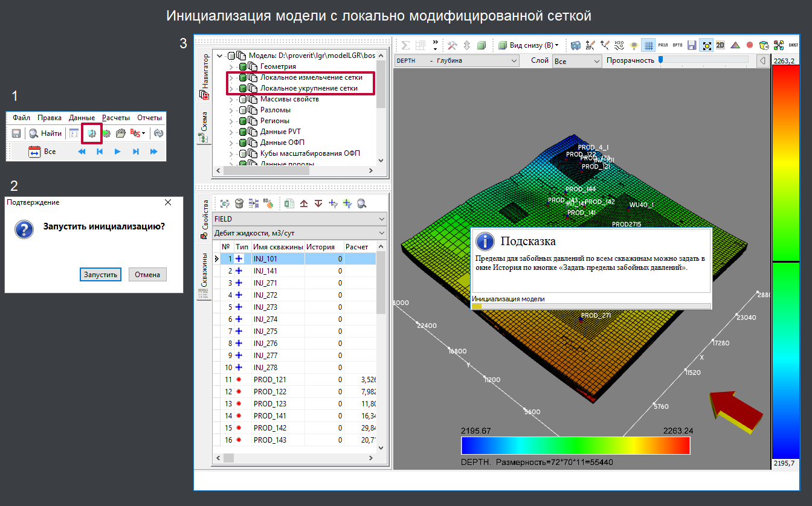Click the Запустить button in the confirmation dialog
Viewport: 812px width, 506px height.
pos(100,275)
